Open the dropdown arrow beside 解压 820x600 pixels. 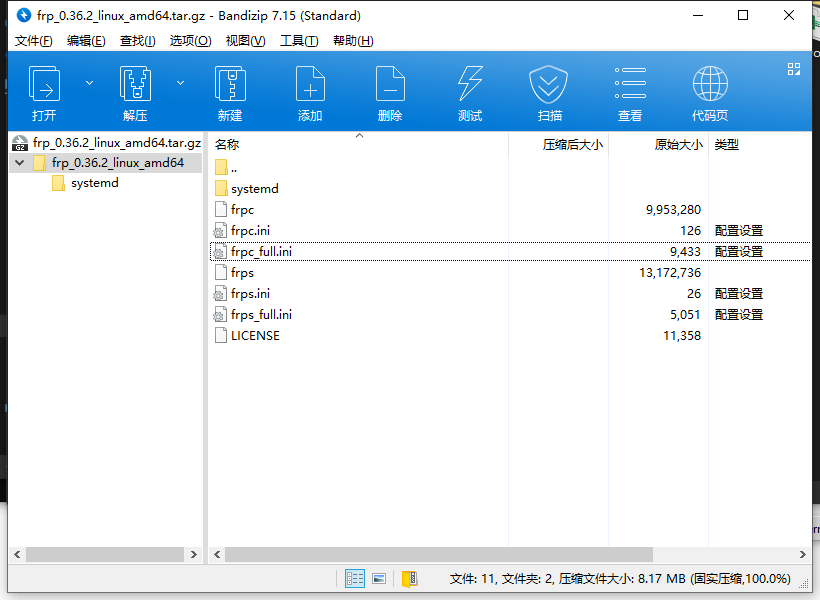[181, 82]
